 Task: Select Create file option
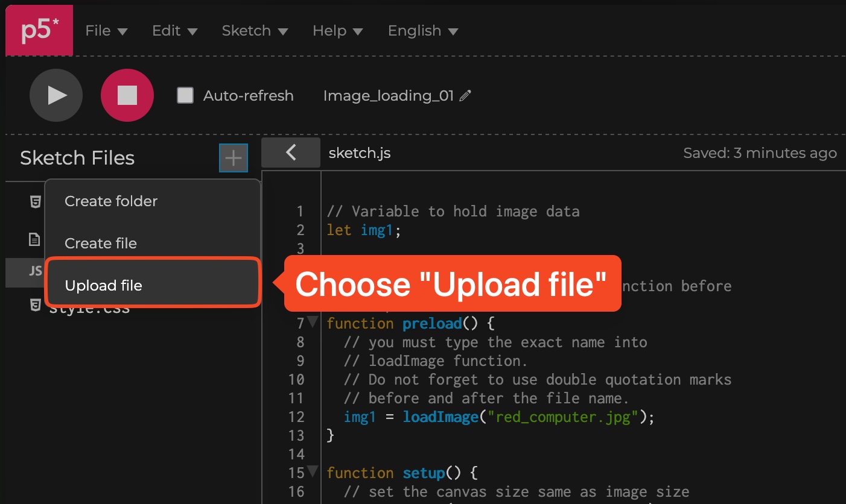101,244
